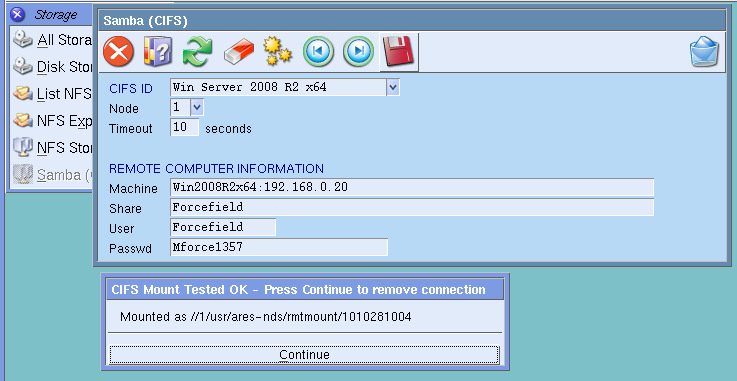Click the green refresh arrows icon
Screen dimensions: 737x381
197,51
